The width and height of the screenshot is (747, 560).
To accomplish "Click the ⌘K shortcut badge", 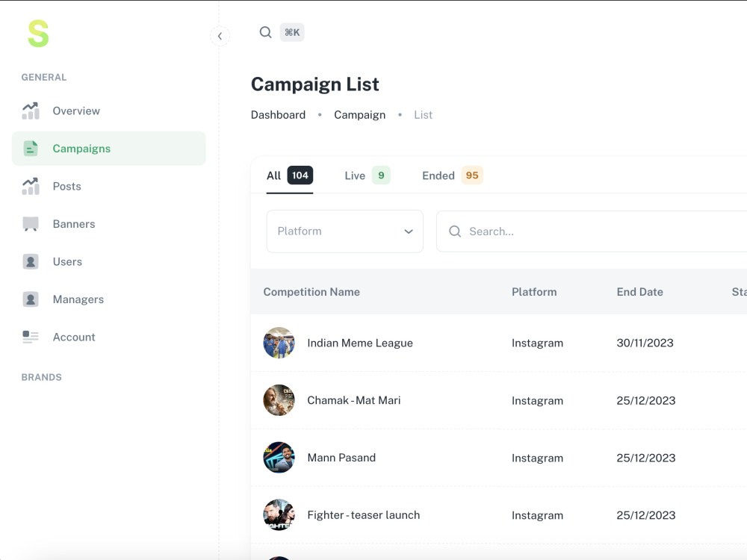I will click(x=292, y=32).
